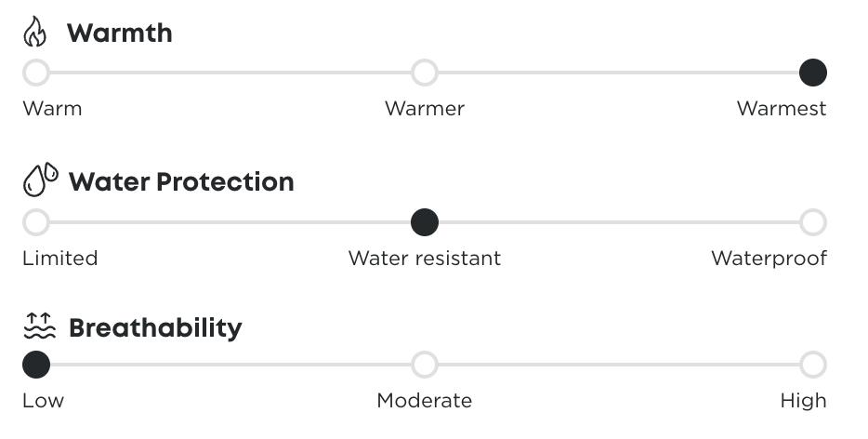The height and width of the screenshot is (439, 868).
Task: Choose the Limited water protection circle
Action: (x=36, y=222)
